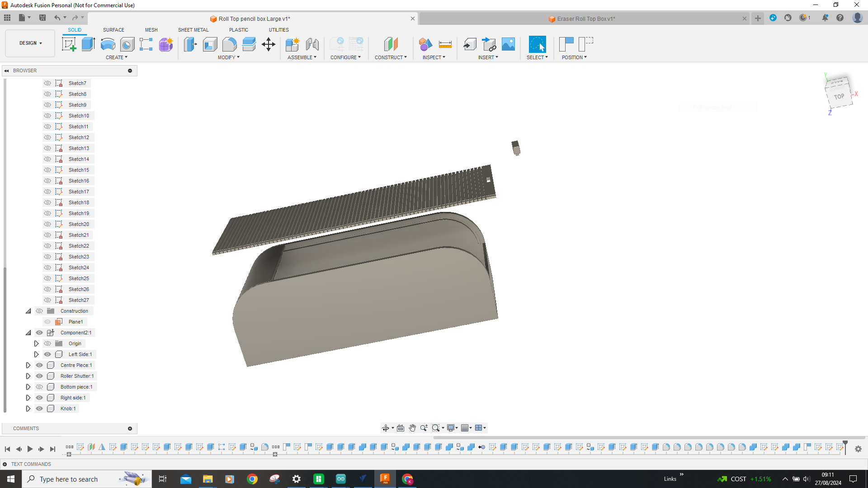Open the Data Panel grid icon

[7, 18]
